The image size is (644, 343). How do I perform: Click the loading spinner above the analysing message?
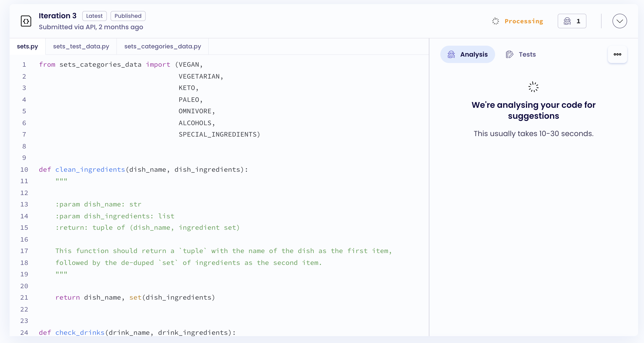[x=533, y=87]
